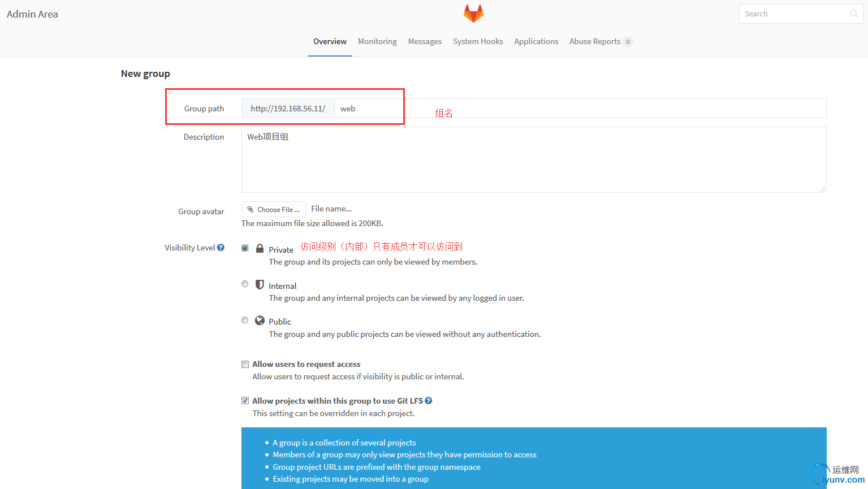Click 'The maximum file size allowed is 200KB.'

click(x=312, y=223)
